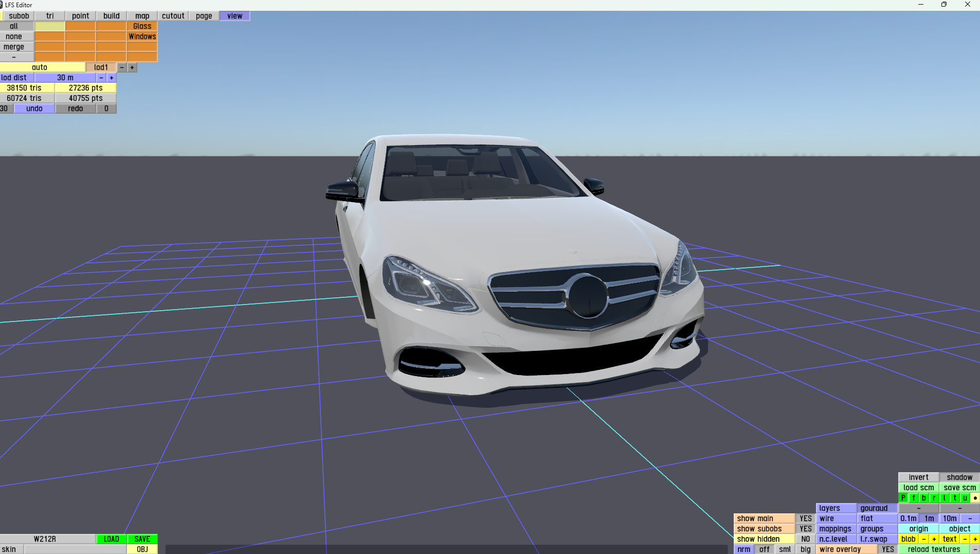This screenshot has height=554, width=980.
Task: Select the Glass layer cell
Action: 142,26
